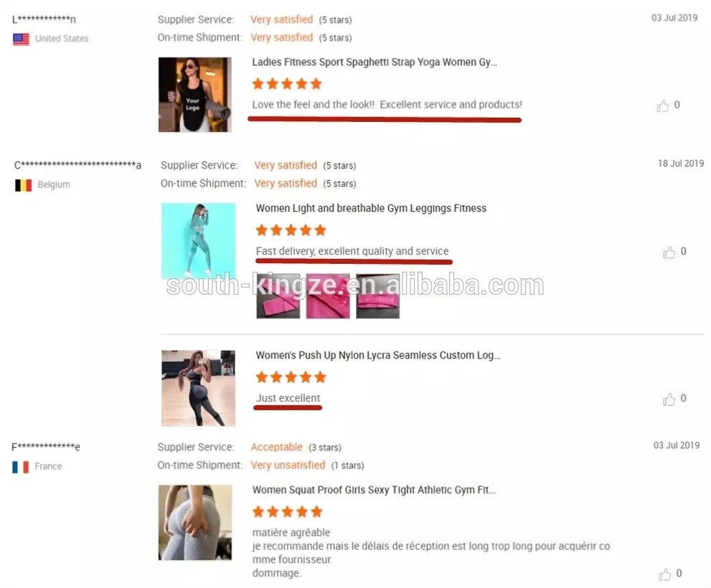This screenshot has height=588, width=711.
Task: Click thumbs-up on French 'matière agréable' review
Action: coord(665,574)
